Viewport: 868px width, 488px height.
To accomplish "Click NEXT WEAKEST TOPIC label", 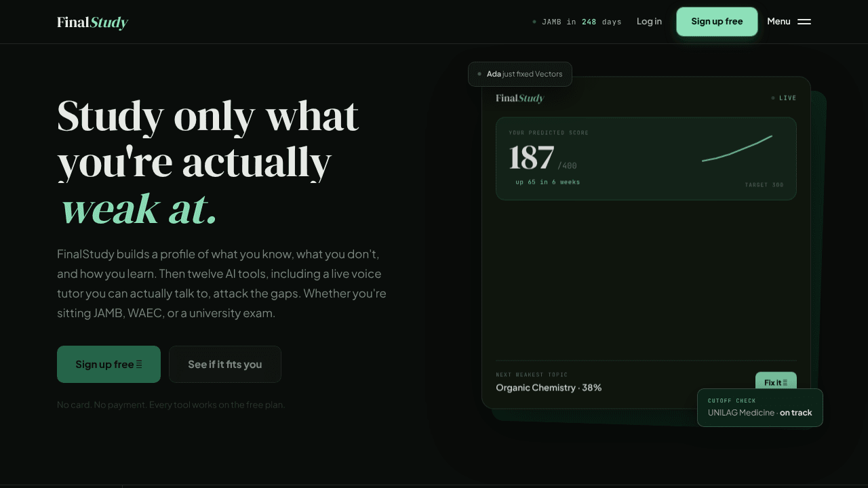I will [532, 375].
